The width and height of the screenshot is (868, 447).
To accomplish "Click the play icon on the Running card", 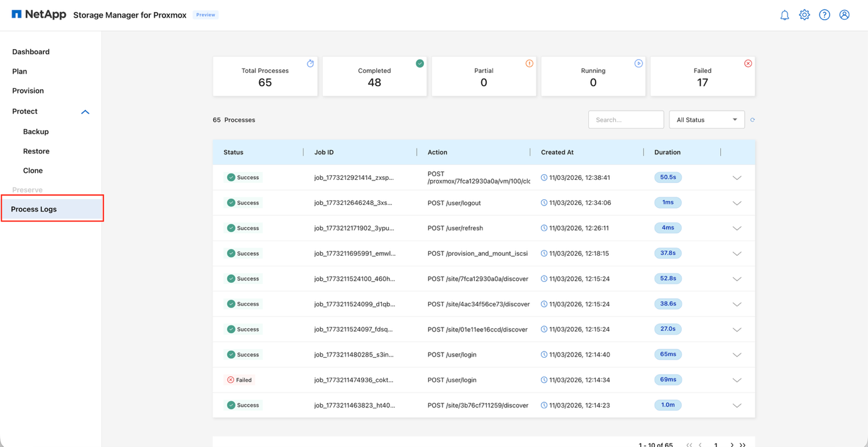I will tap(638, 63).
